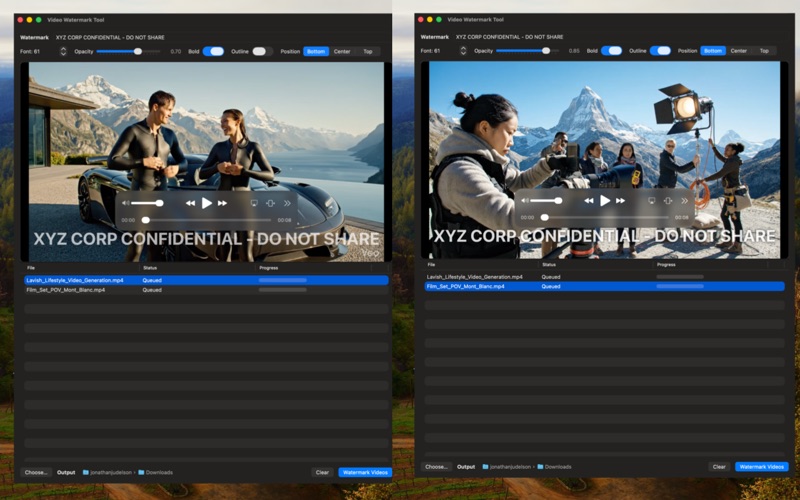This screenshot has height=500, width=800.
Task: Click Opacity slider showing 0.85
Action: (528, 51)
